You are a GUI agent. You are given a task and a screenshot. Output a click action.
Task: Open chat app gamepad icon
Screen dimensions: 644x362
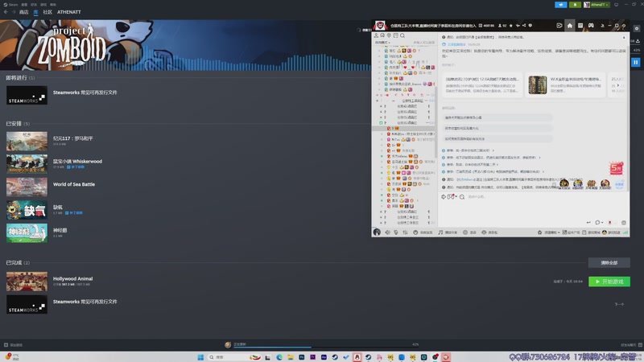591,26
